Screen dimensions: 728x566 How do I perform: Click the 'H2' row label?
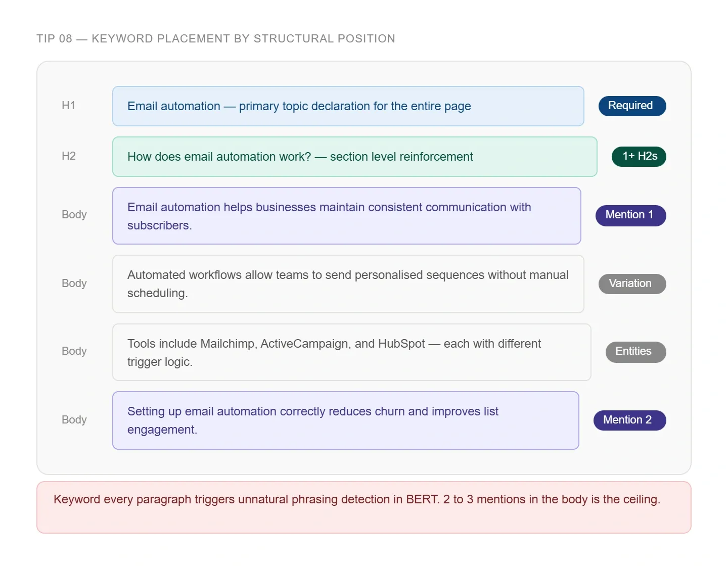[69, 156]
